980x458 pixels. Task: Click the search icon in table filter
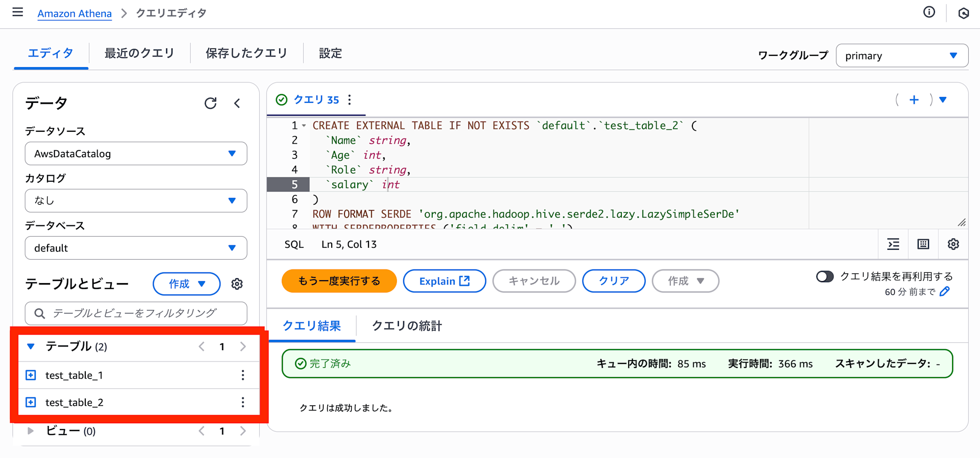[x=40, y=313]
